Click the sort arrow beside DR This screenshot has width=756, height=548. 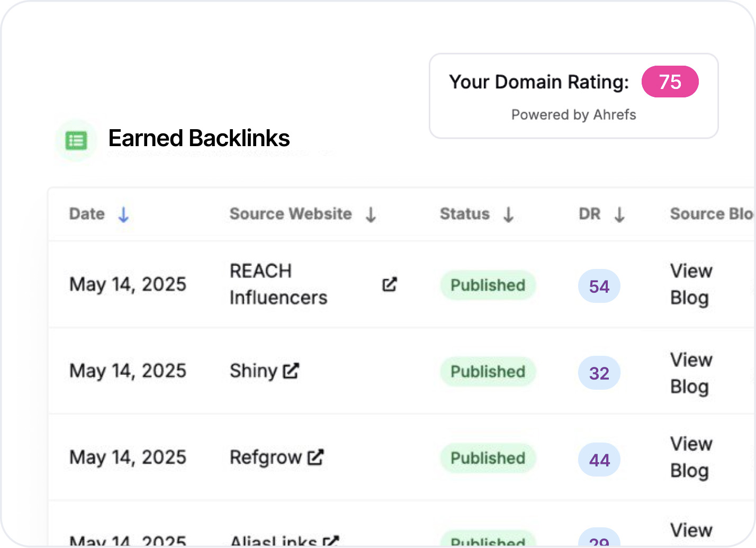[x=620, y=214]
